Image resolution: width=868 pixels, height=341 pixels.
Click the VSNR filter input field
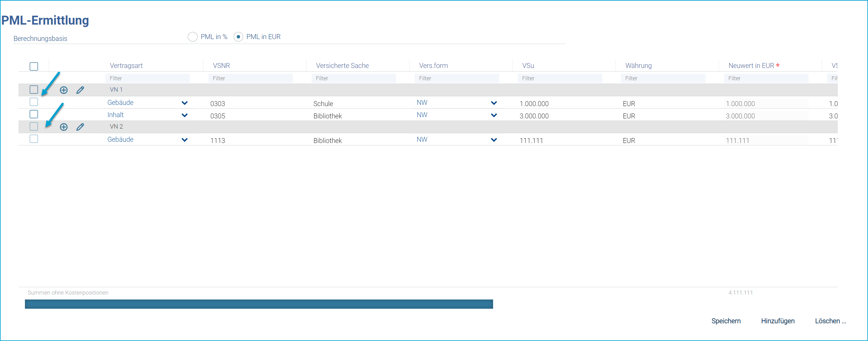[250, 78]
